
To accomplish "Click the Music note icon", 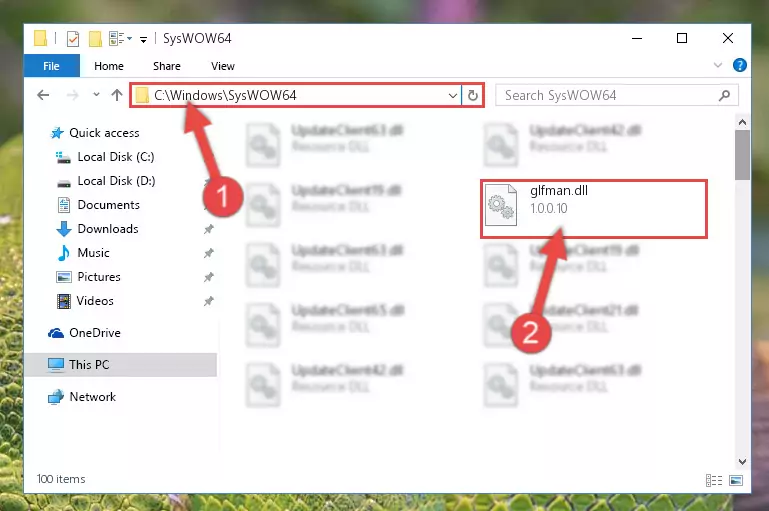I will pyautogui.click(x=64, y=253).
